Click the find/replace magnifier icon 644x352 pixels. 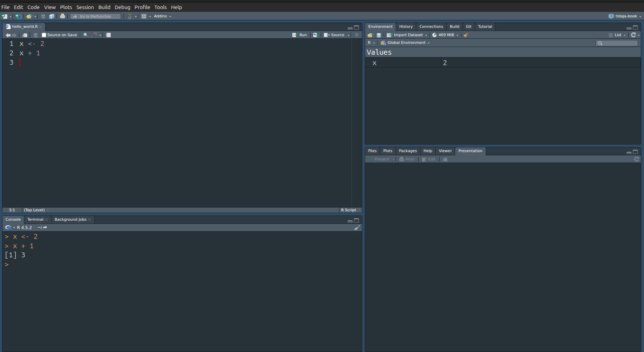[86, 35]
